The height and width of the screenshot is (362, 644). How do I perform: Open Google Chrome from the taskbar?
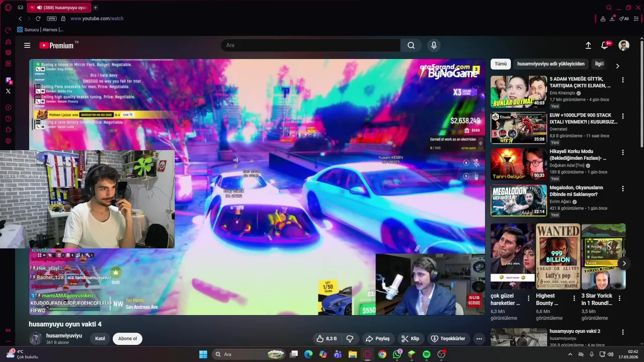tap(382, 354)
